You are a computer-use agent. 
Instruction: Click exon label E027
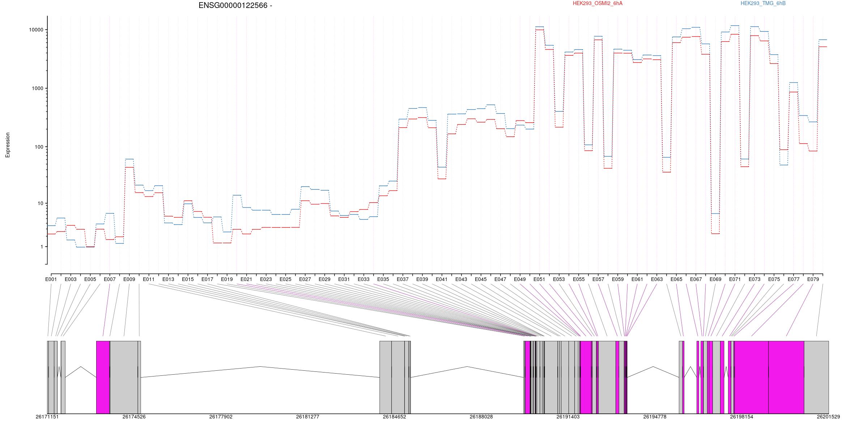tap(305, 279)
